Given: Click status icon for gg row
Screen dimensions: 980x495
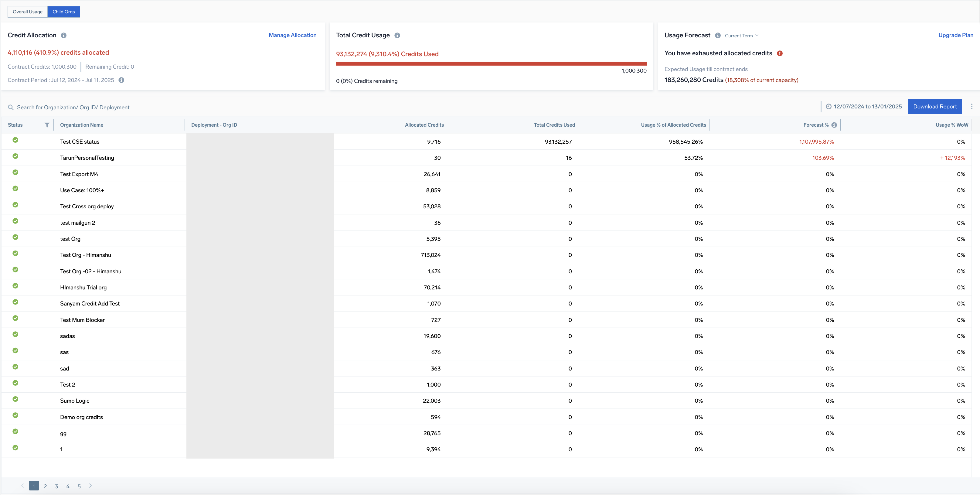Looking at the screenshot, I should [x=15, y=432].
